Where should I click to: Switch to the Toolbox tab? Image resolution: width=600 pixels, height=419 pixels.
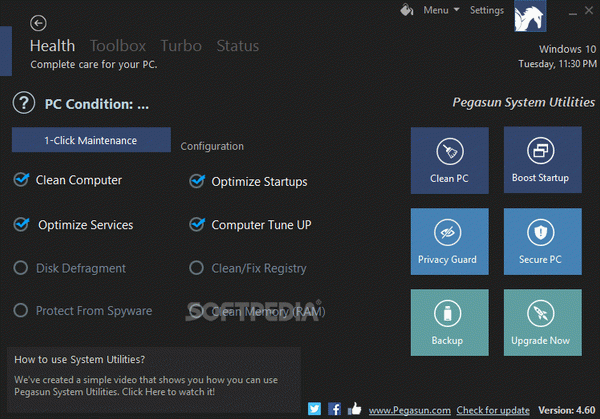coord(118,46)
